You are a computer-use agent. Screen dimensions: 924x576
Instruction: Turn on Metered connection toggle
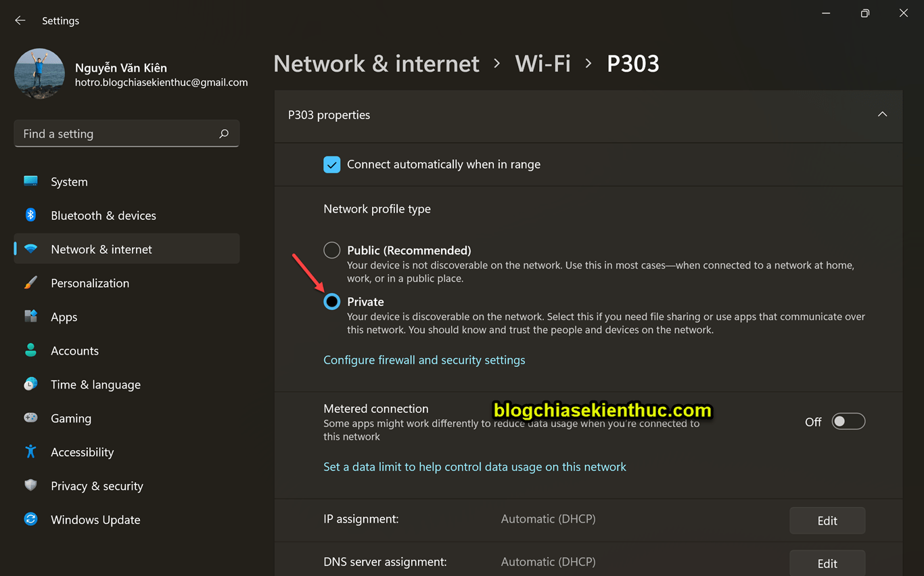point(848,422)
